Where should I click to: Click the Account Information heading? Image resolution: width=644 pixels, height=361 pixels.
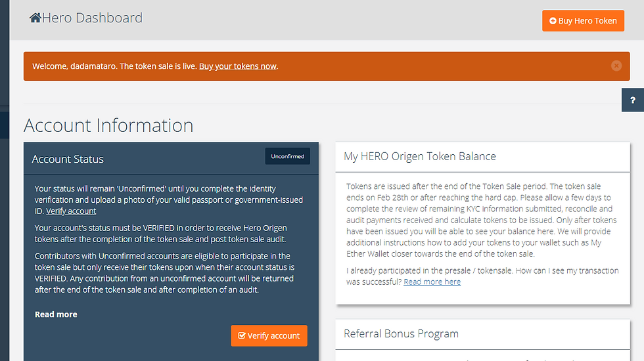coord(108,125)
